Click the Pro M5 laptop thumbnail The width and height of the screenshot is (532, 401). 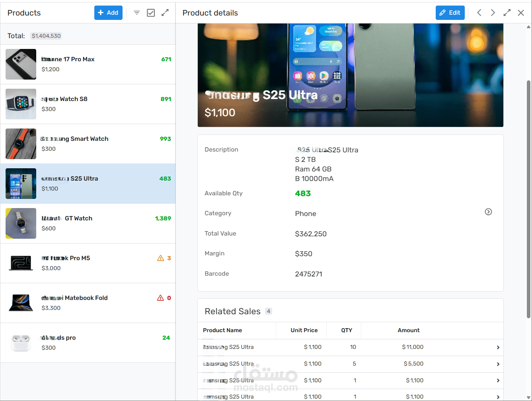pos(21,263)
